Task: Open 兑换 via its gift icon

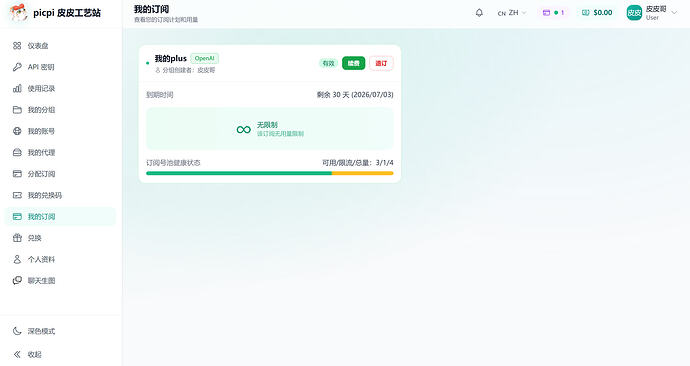Action: click(x=17, y=238)
